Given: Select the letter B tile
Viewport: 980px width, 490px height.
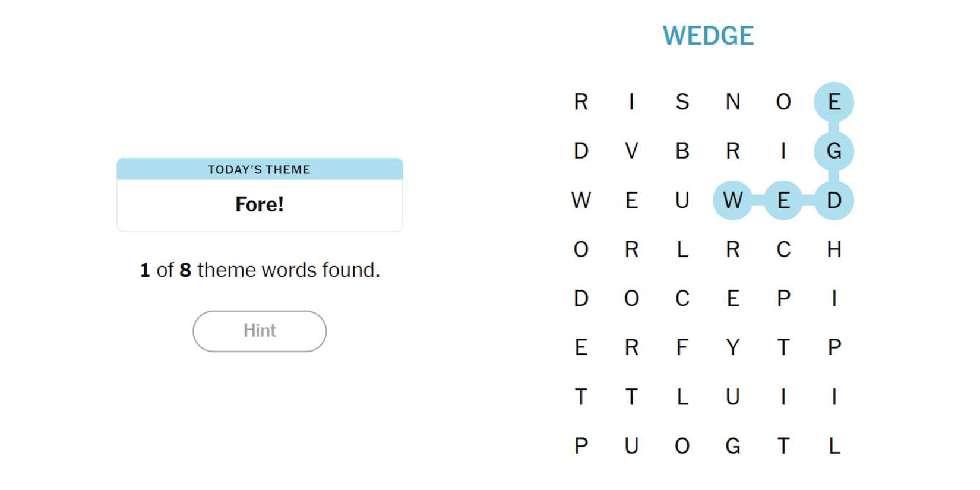Looking at the screenshot, I should [x=682, y=151].
